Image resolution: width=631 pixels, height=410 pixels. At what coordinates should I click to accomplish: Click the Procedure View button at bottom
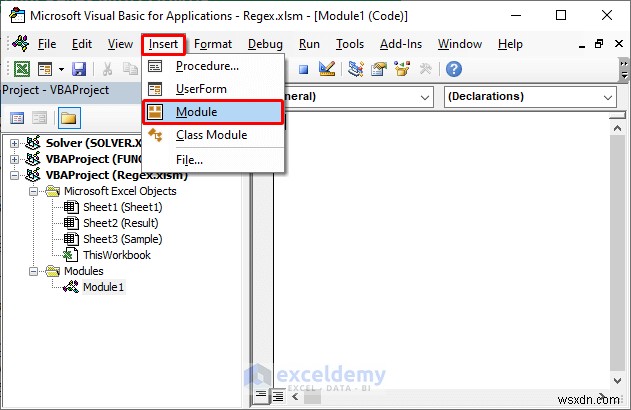click(261, 396)
